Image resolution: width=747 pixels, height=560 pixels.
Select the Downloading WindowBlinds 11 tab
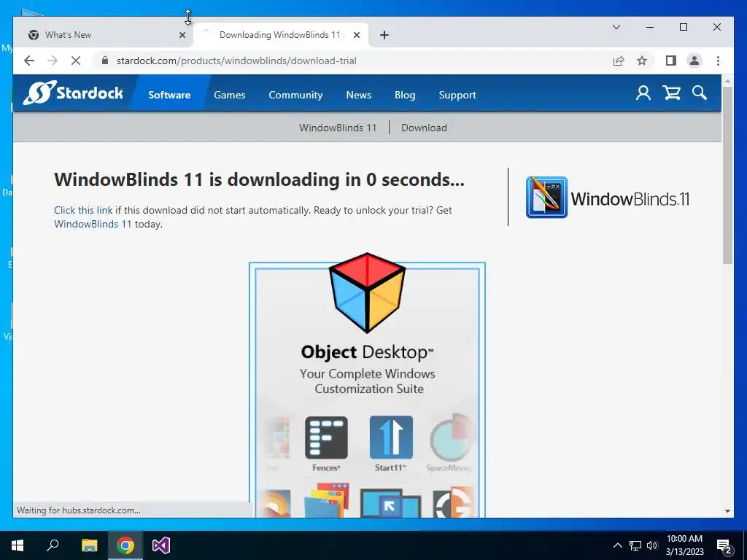279,35
